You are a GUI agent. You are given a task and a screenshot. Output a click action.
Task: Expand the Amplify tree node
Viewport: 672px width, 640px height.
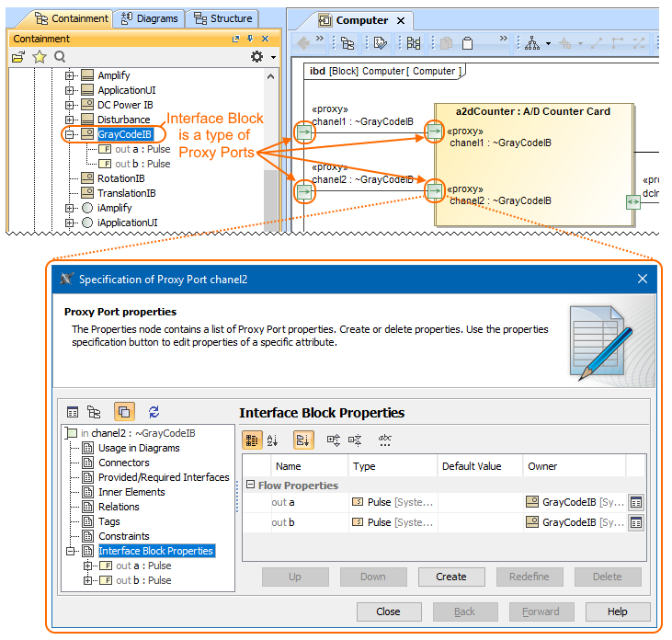[x=69, y=76]
